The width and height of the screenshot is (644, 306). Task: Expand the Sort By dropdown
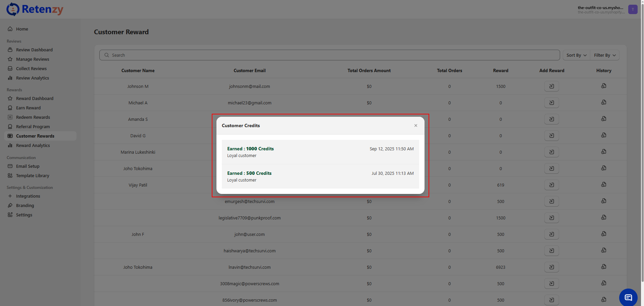[x=576, y=55]
